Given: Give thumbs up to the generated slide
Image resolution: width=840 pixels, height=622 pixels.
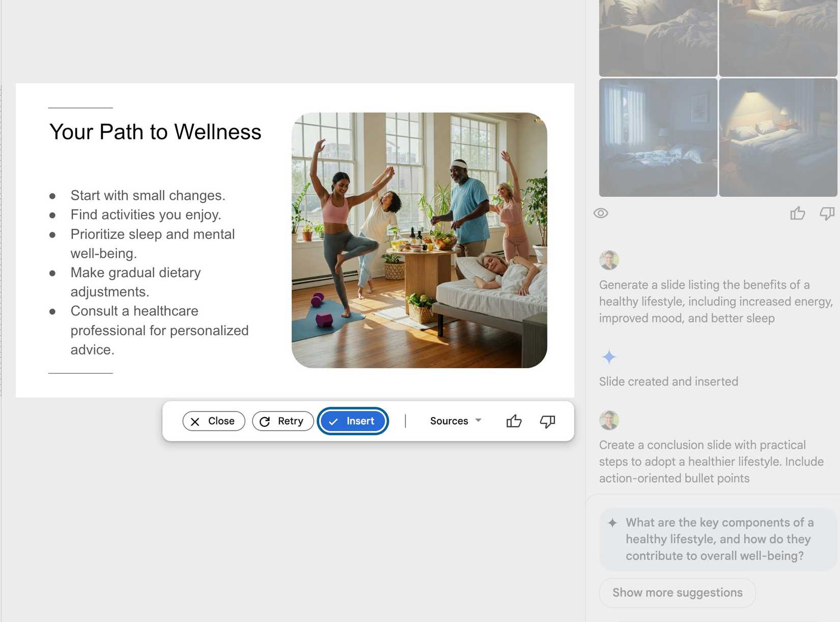Looking at the screenshot, I should pyautogui.click(x=514, y=421).
